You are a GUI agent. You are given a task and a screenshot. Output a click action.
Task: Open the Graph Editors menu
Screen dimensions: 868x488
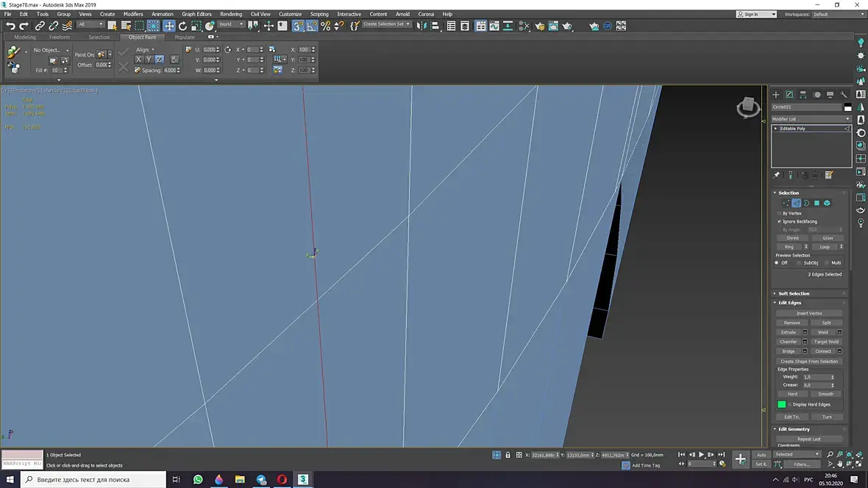point(196,14)
